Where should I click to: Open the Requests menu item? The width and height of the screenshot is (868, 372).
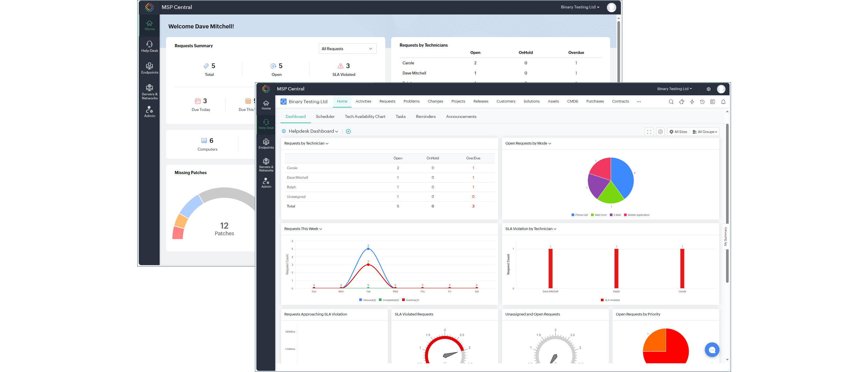point(387,101)
